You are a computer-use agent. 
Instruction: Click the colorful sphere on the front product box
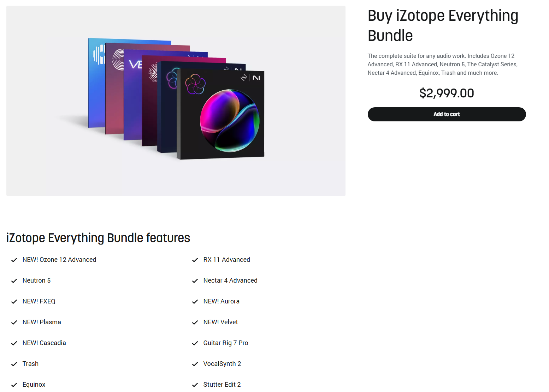pos(230,121)
